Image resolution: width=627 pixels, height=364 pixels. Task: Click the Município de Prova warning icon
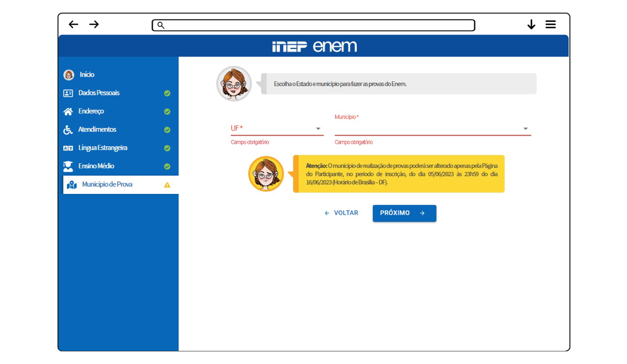[x=167, y=185]
